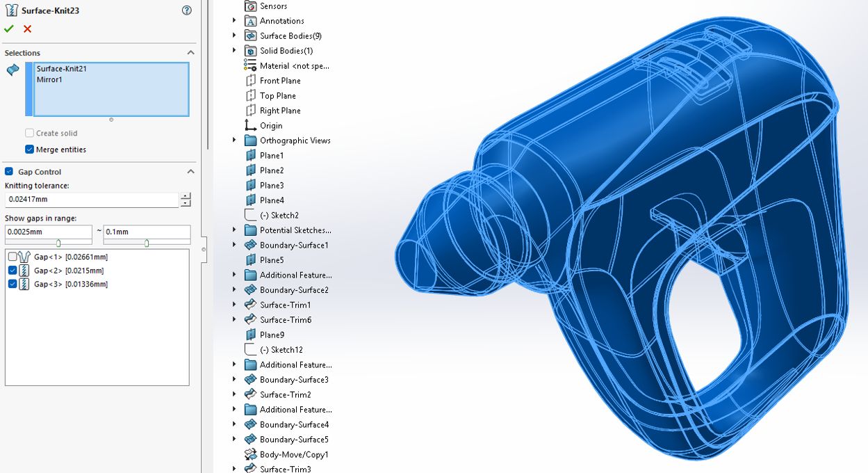This screenshot has width=868, height=473.
Task: Click the green checkmark to accept Surface-Knit
Action: pos(9,29)
